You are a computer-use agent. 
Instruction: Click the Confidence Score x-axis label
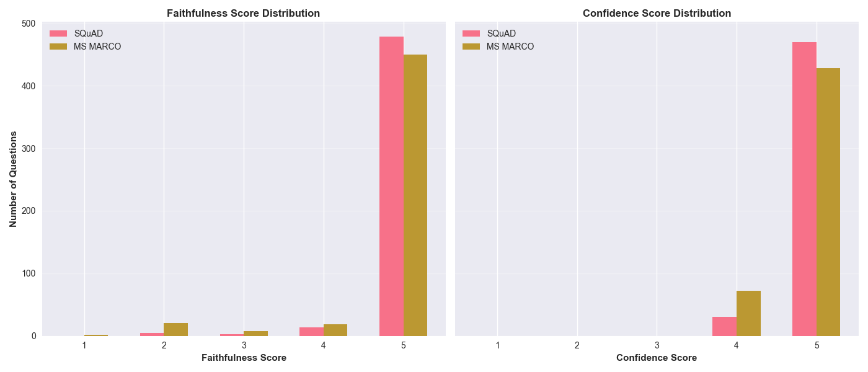coord(657,358)
